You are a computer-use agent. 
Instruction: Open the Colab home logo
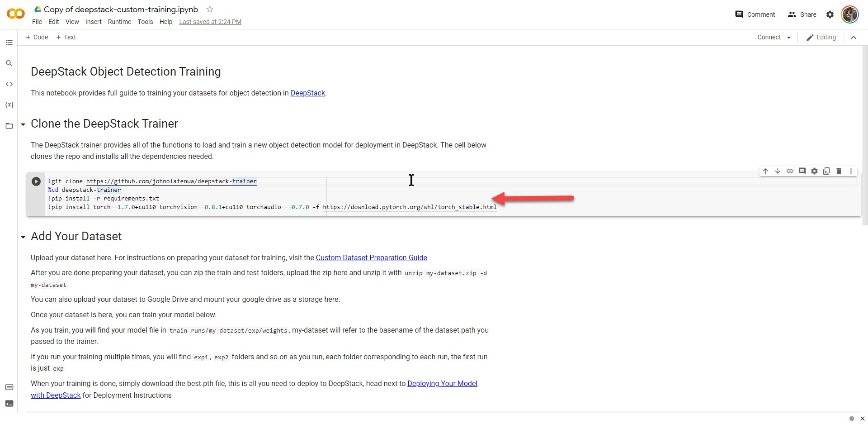pyautogui.click(x=16, y=14)
